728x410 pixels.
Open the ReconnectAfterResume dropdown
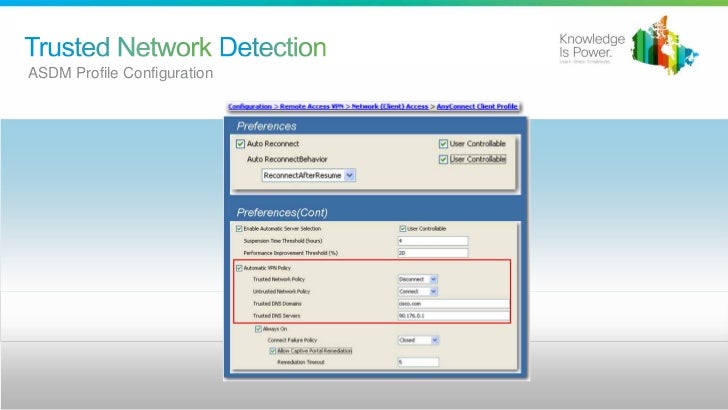[x=309, y=176]
